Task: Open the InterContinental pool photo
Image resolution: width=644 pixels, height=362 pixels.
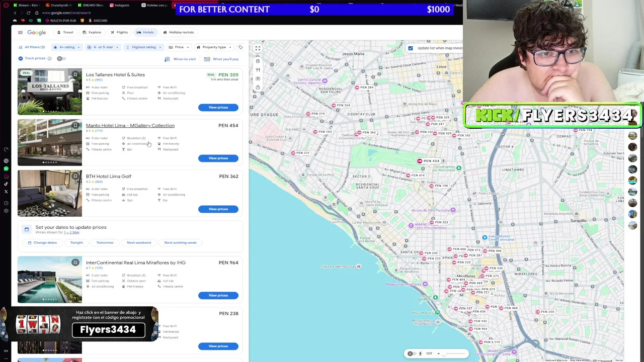Action: [49, 280]
